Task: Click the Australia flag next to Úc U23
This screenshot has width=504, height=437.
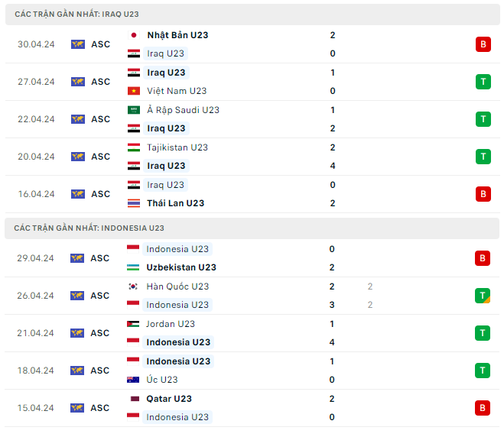Action: [x=134, y=380]
